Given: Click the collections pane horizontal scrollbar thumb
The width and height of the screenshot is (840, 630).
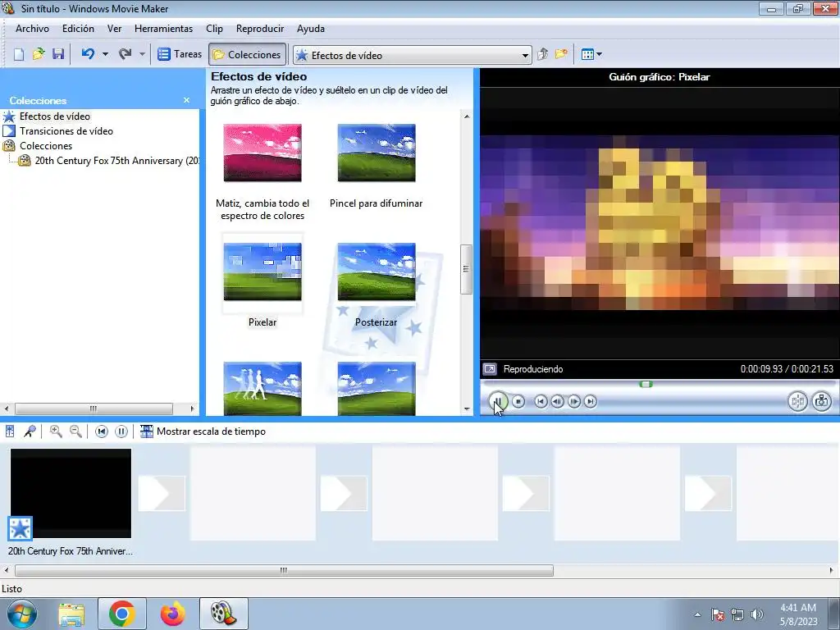Looking at the screenshot, I should pyautogui.click(x=94, y=409).
